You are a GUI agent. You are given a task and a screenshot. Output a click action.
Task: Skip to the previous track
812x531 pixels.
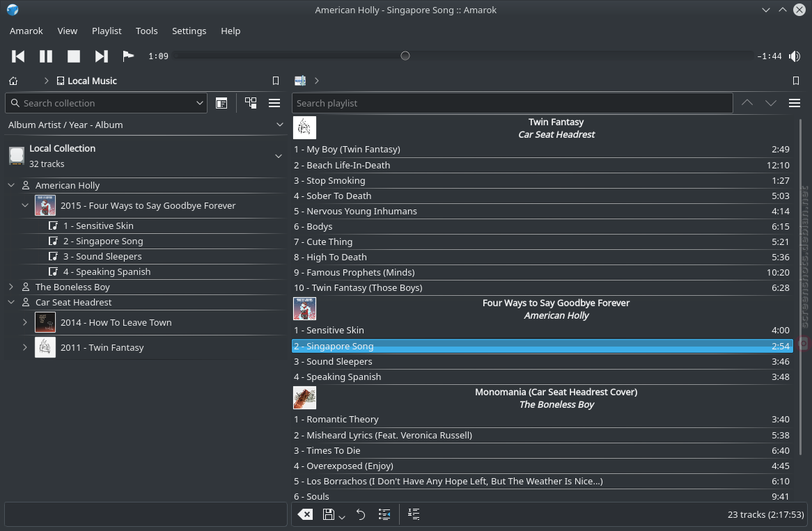click(18, 56)
